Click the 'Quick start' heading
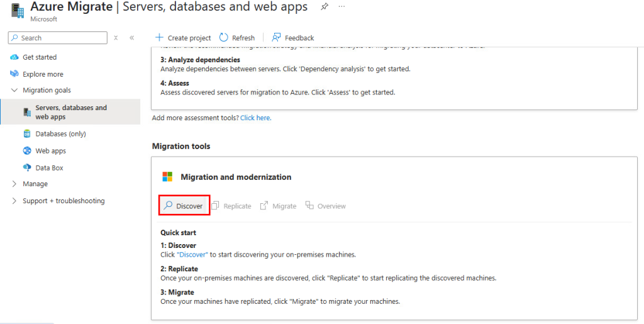This screenshot has width=644, height=324. click(178, 233)
